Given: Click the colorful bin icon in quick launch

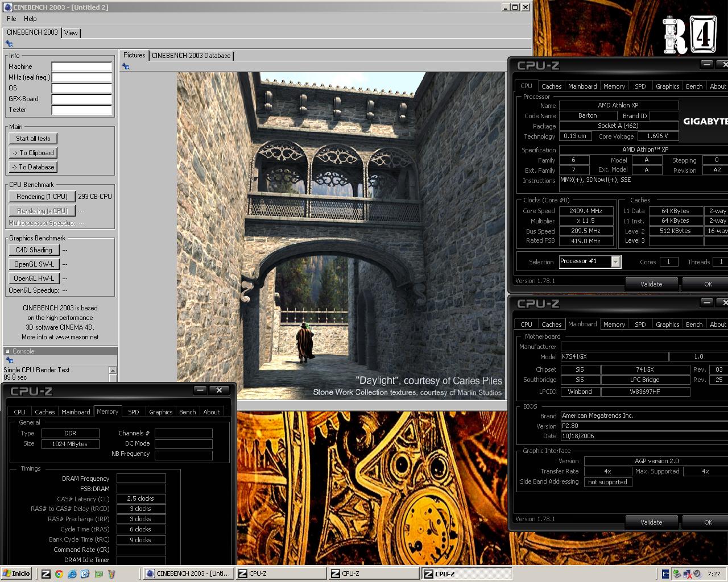Looking at the screenshot, I should pyautogui.click(x=111, y=574).
